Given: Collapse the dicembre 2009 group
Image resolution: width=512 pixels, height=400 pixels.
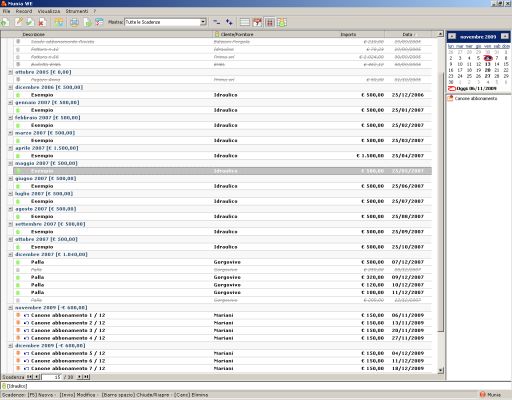Looking at the screenshot, I should [x=11, y=346].
